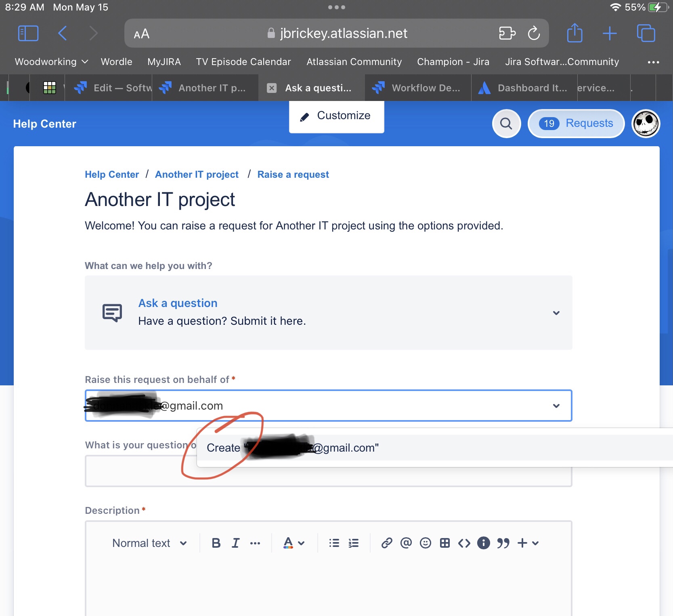Open the Normal text style dropdown
Image resolution: width=673 pixels, height=616 pixels.
coord(150,543)
